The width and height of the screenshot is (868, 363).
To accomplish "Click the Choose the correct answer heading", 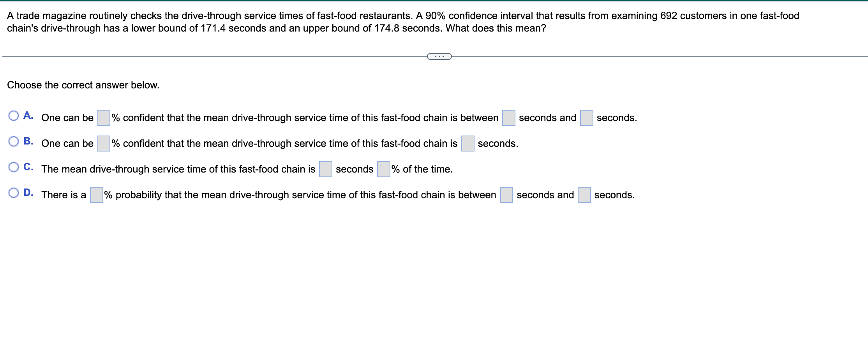I will (83, 85).
